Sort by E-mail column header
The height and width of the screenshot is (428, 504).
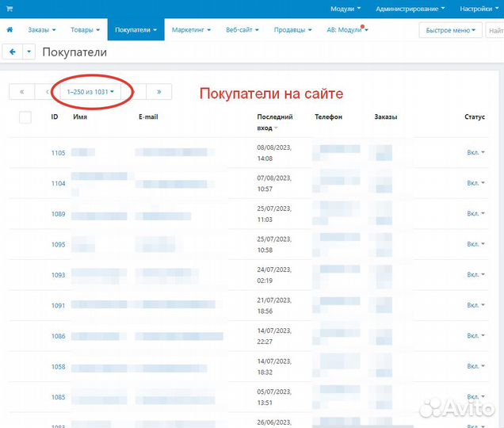pos(148,117)
